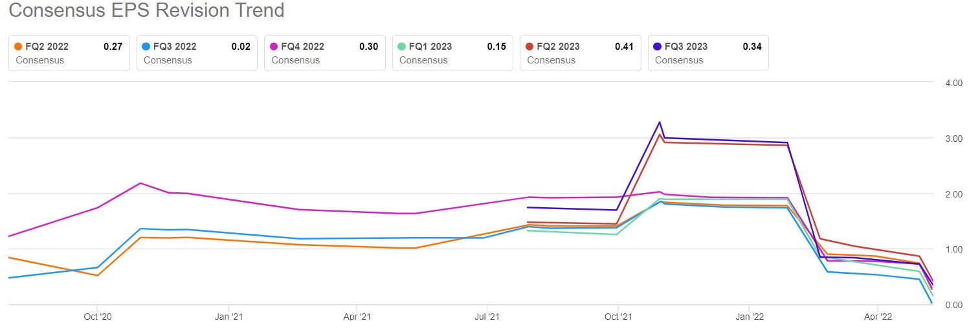Click the purple line's peak above 3.00
980x336 pixels.
(660, 122)
